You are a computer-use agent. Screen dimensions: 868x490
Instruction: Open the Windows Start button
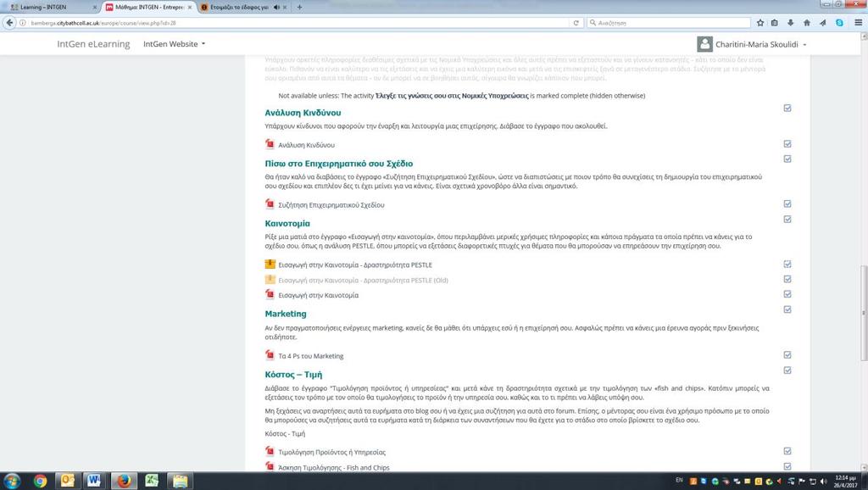(12, 481)
